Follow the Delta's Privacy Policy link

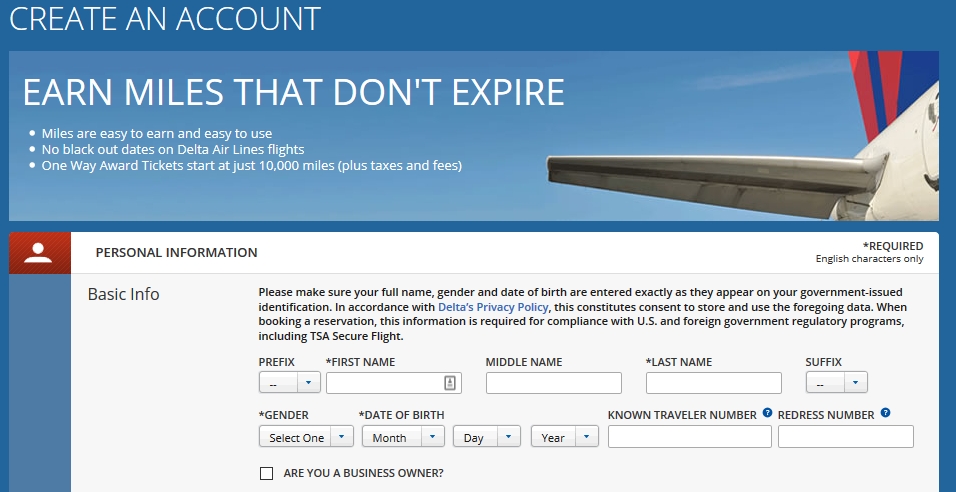click(493, 307)
